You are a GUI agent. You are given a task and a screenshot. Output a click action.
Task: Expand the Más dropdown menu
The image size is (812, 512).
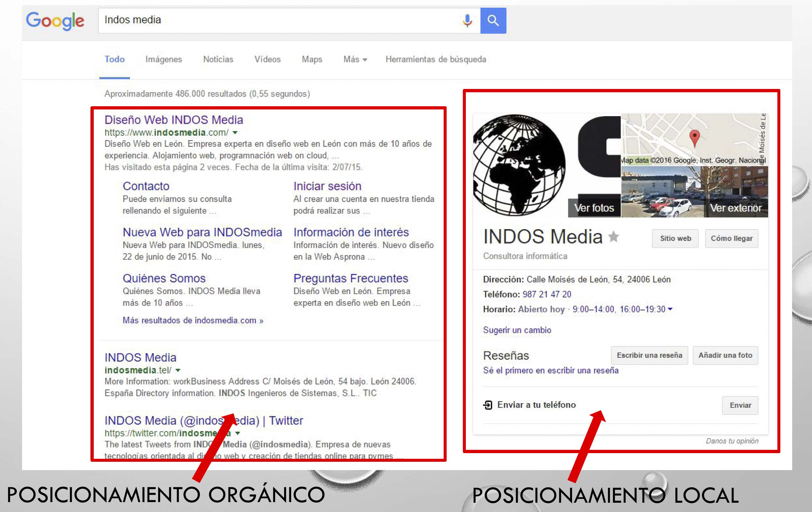coord(355,60)
